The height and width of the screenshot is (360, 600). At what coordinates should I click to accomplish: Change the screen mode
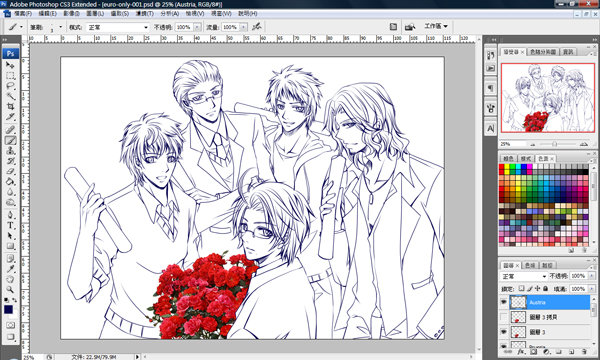coord(10,337)
